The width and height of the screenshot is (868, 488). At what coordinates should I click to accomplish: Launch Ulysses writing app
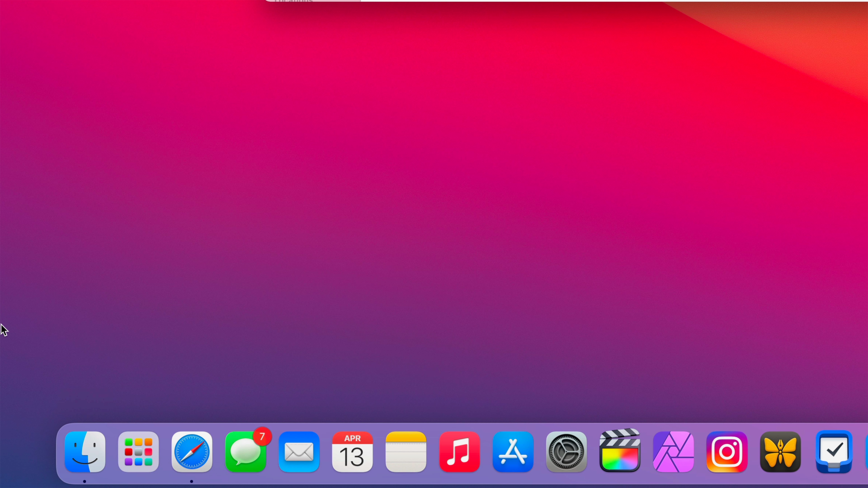(781, 451)
